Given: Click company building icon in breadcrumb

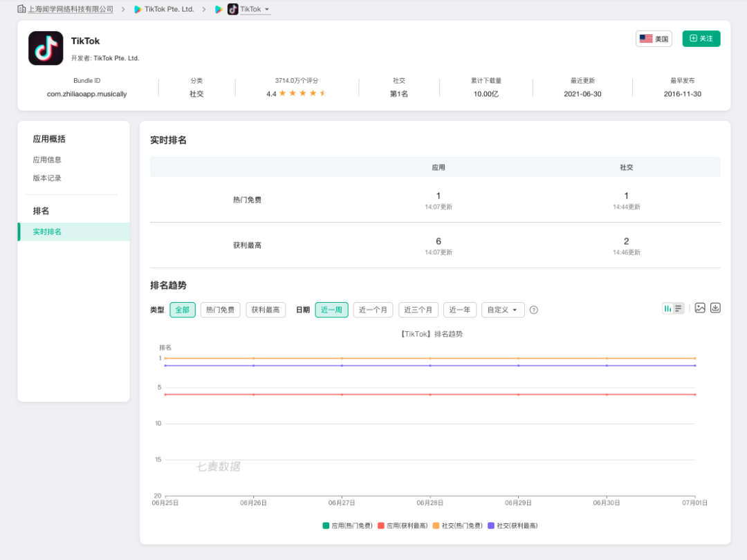Looking at the screenshot, I should click(21, 9).
